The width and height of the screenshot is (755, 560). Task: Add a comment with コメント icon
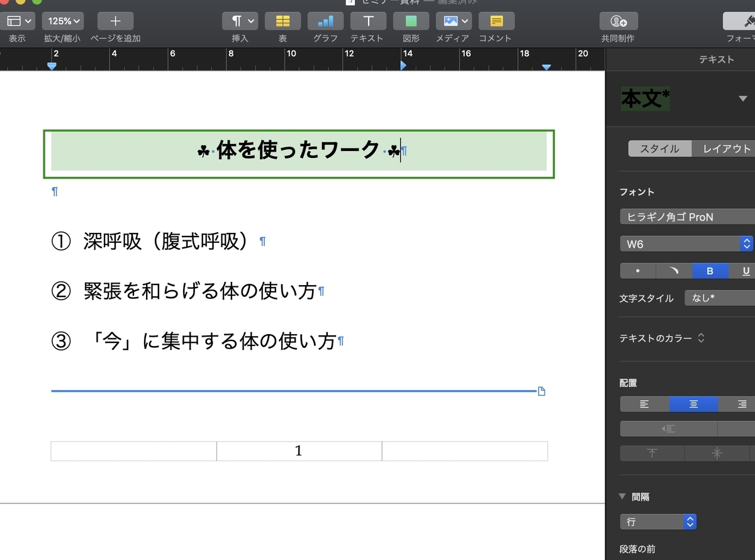pos(496,21)
